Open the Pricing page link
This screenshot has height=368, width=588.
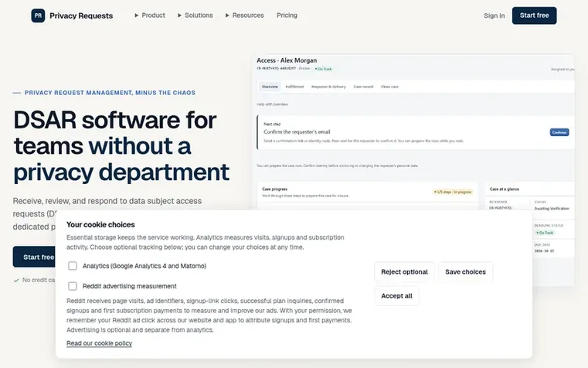(x=287, y=15)
